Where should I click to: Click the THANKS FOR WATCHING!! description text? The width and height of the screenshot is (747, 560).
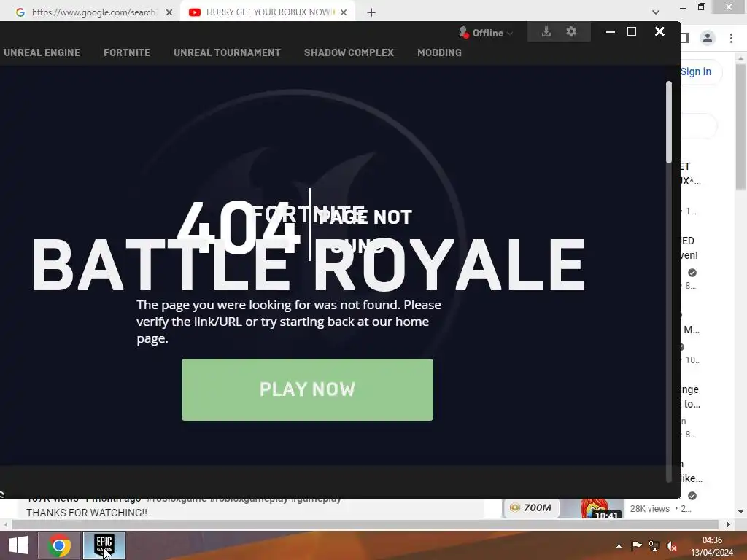coord(87,513)
